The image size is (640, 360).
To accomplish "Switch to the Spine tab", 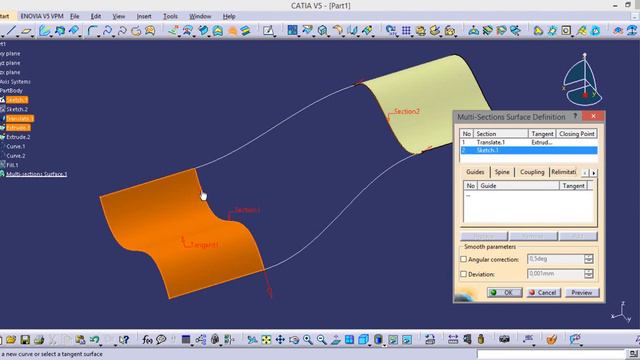I will (x=502, y=172).
